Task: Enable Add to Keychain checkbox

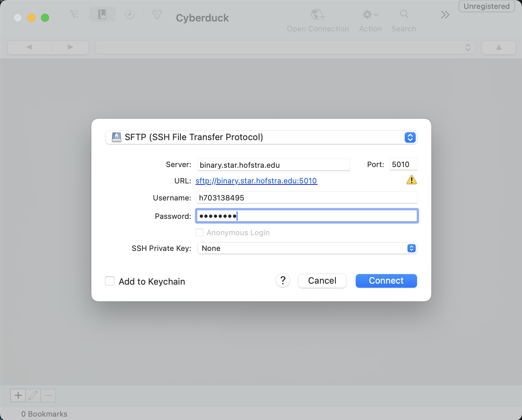Action: [x=110, y=281]
